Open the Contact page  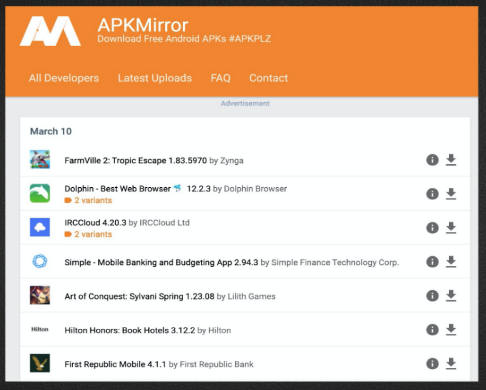coord(269,78)
